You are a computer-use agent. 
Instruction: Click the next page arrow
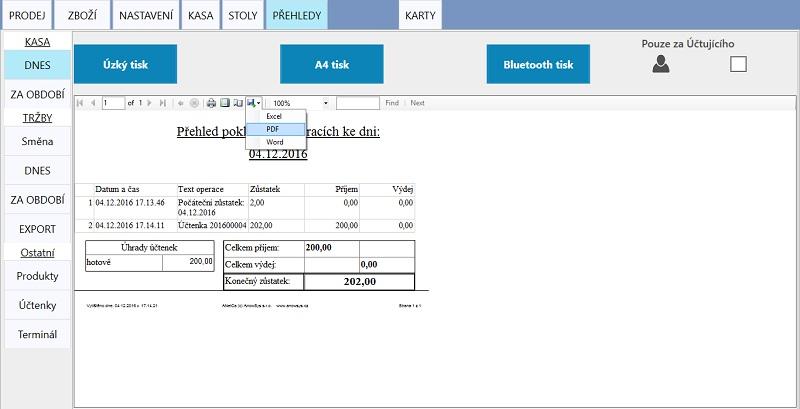click(x=149, y=103)
